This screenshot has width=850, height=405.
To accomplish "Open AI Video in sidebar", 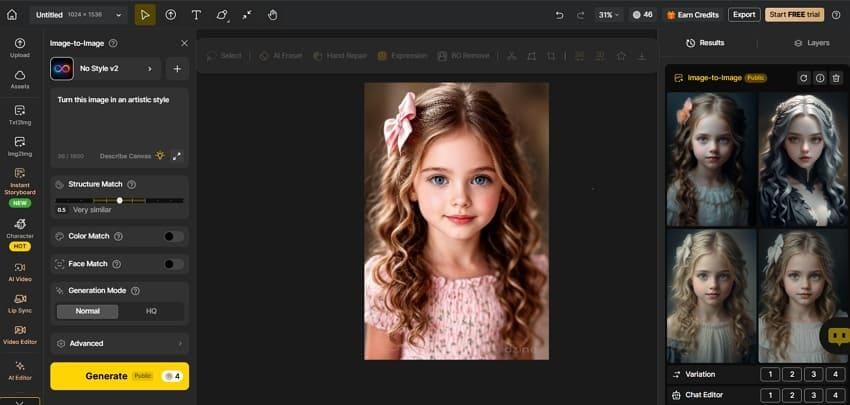I will point(20,272).
